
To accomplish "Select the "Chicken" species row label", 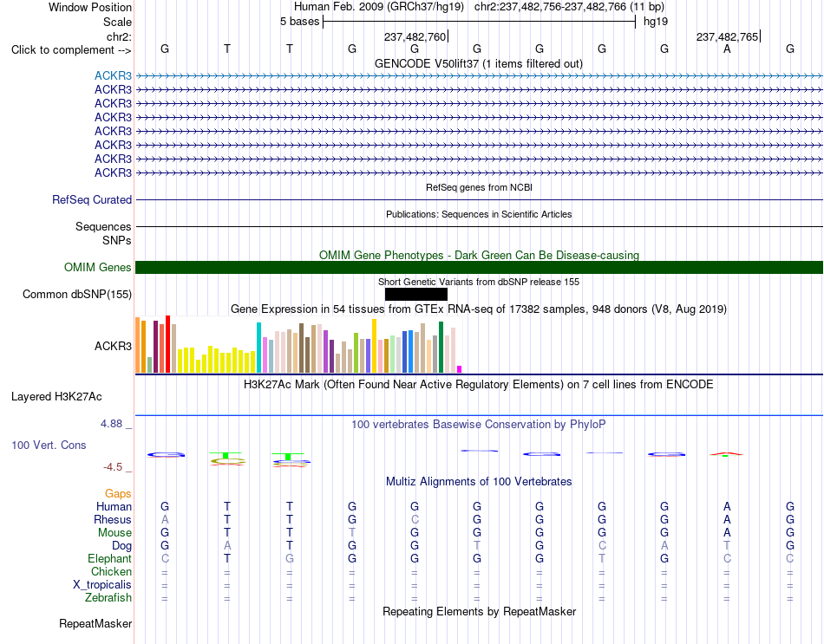I will (111, 571).
